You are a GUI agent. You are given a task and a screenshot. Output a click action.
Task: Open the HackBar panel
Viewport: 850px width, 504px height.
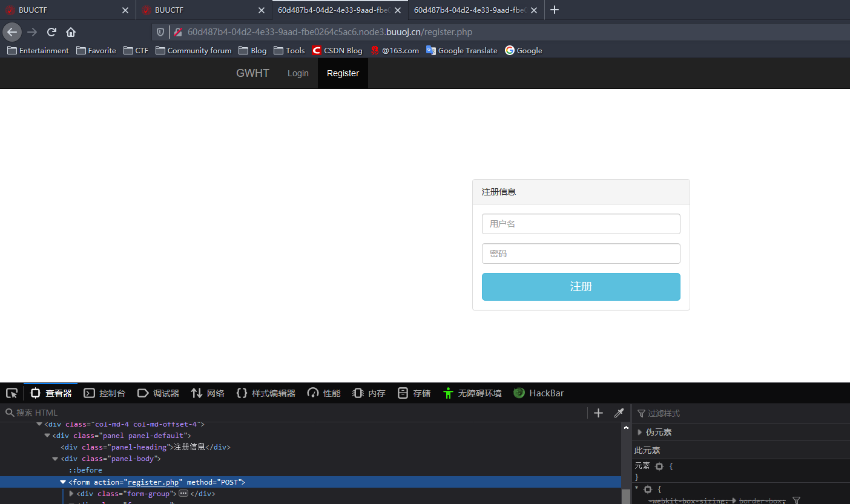tap(538, 393)
